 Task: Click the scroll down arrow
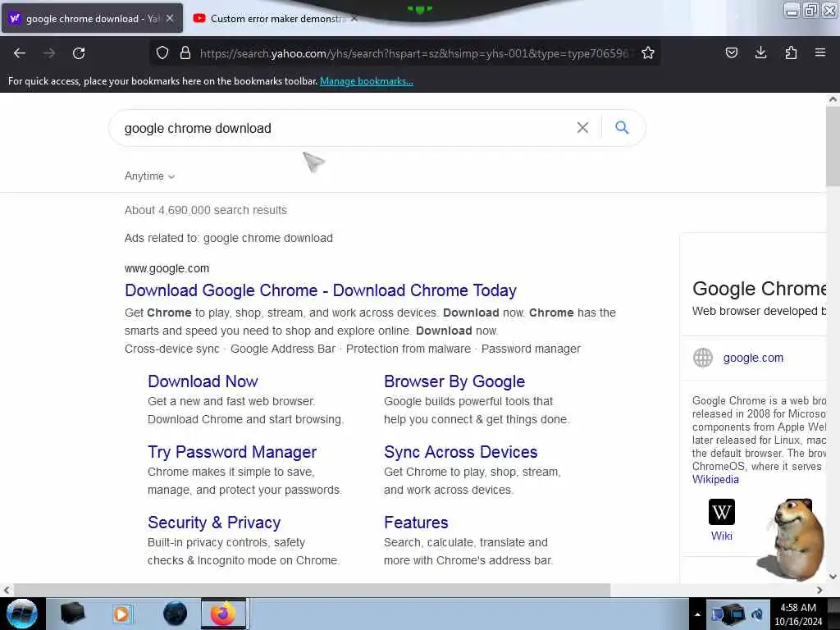click(833, 577)
